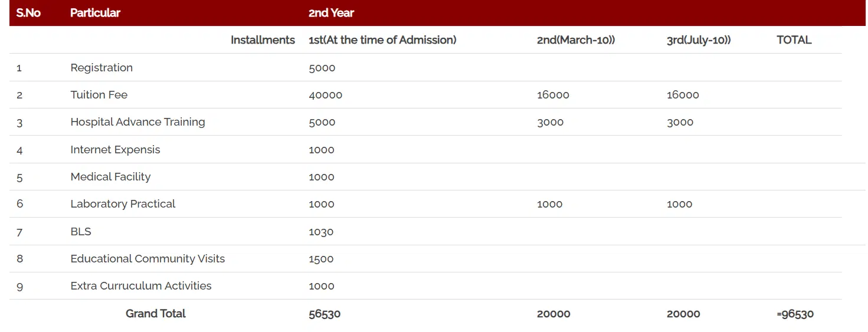Click the "S.No" column header
This screenshot has width=868, height=332.
[28, 13]
